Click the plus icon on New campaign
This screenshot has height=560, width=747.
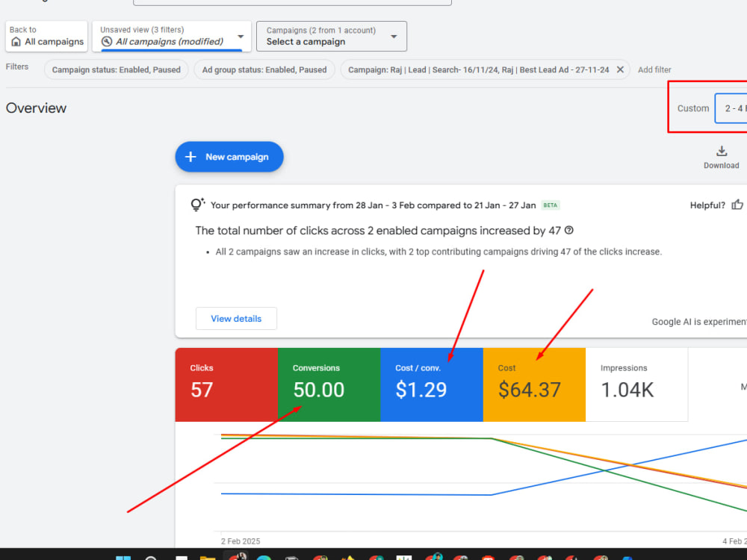[190, 157]
